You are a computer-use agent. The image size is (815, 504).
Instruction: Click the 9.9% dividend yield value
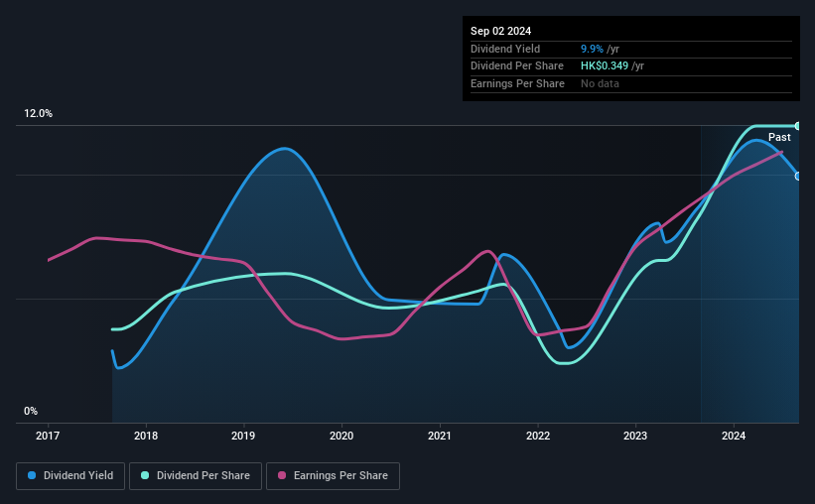(592, 49)
